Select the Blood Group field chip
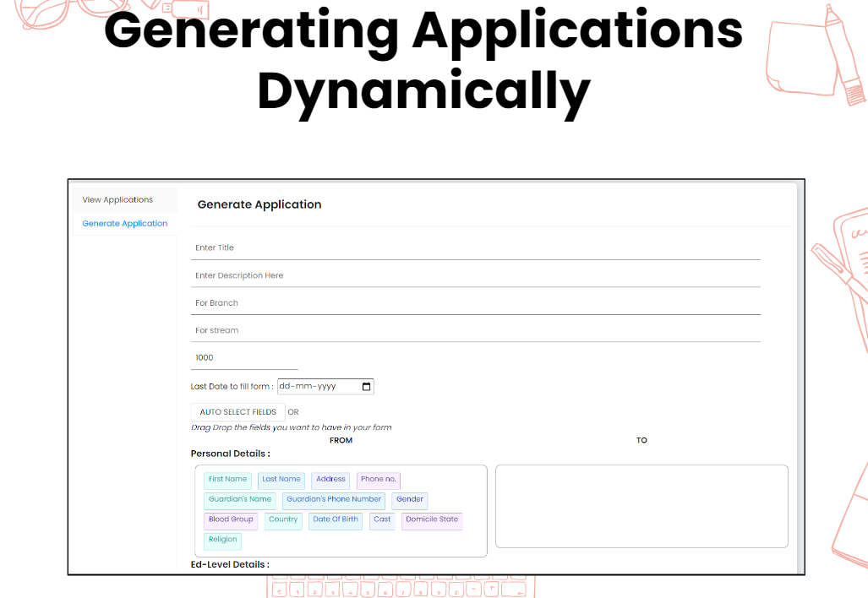 tap(231, 520)
